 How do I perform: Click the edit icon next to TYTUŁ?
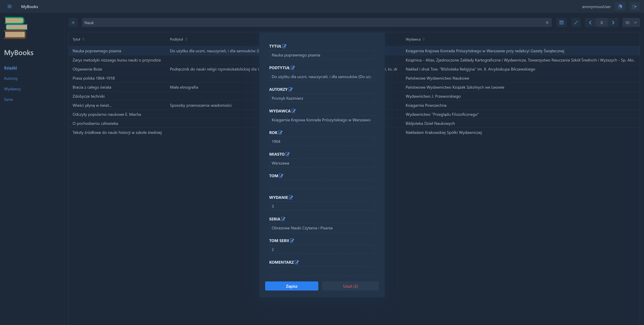pos(284,46)
